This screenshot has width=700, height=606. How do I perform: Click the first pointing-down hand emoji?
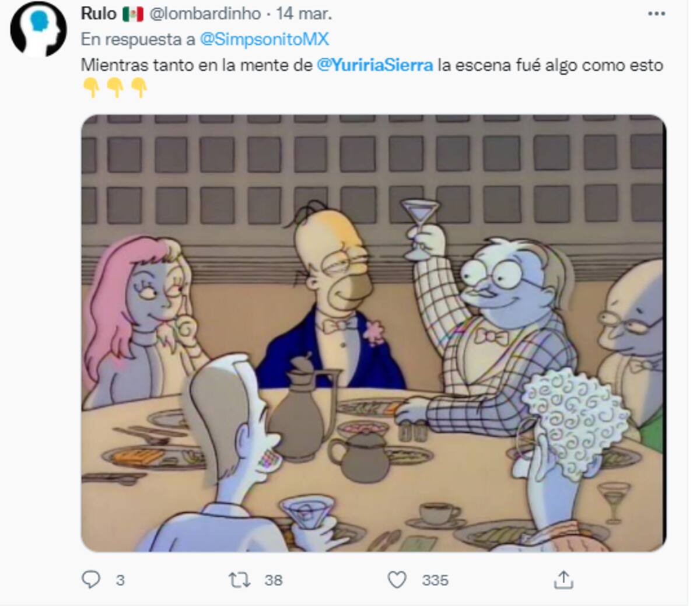click(x=92, y=88)
